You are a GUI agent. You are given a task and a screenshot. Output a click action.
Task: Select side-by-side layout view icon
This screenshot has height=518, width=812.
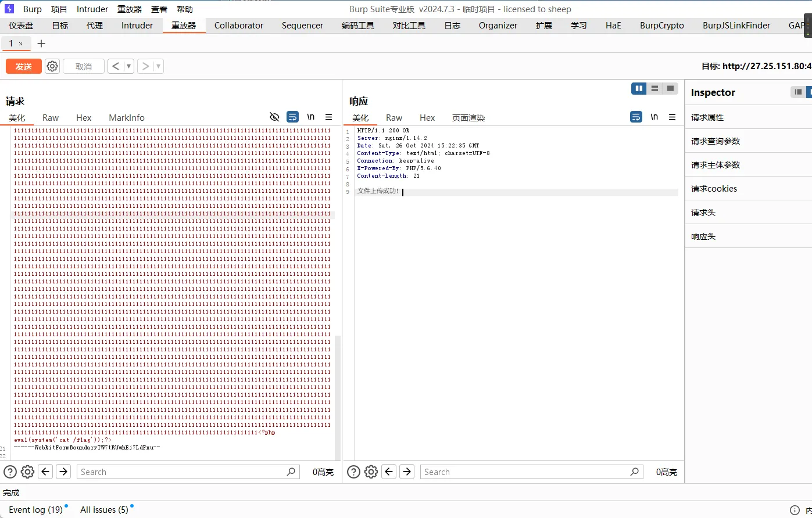[639, 88]
